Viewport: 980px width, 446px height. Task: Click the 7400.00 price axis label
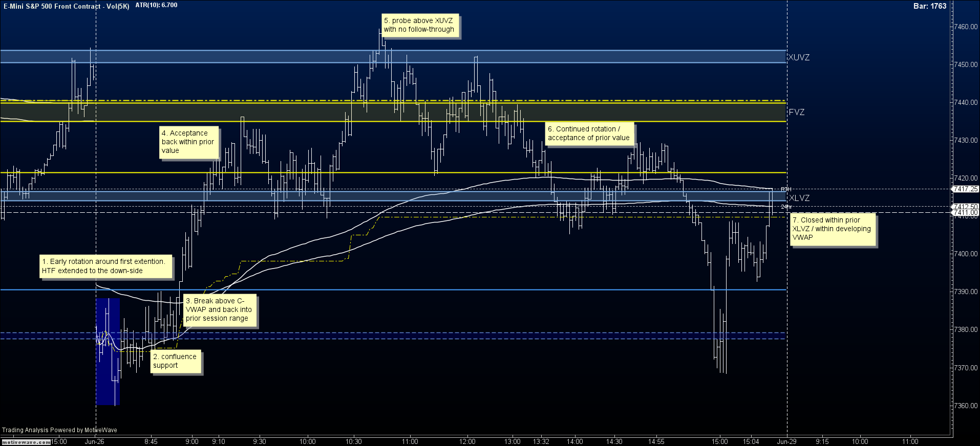(966, 254)
